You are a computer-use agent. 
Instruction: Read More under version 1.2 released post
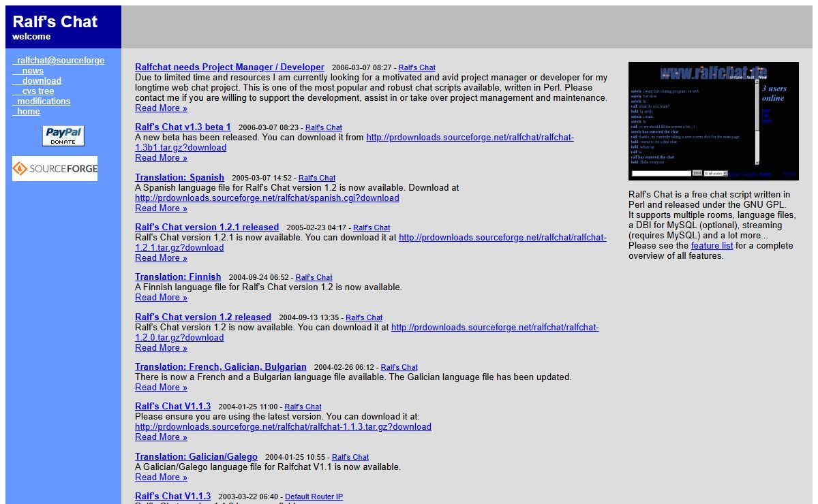tap(161, 347)
